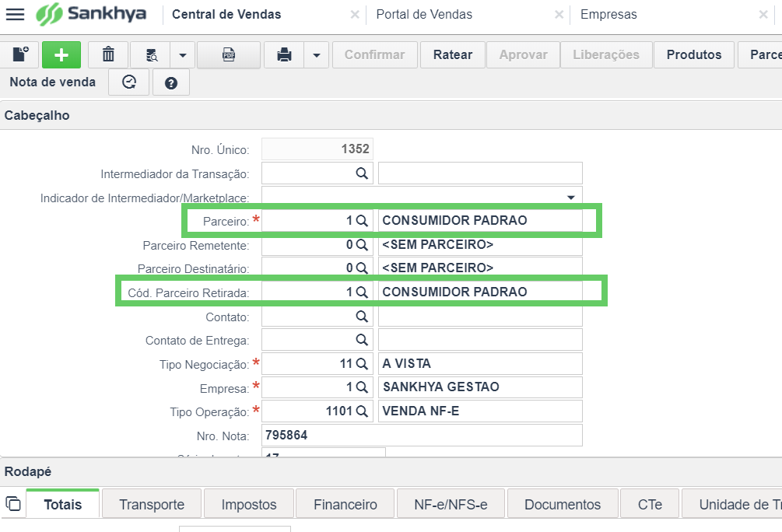Click the document search toolbar icon
This screenshot has height=532, width=782.
(x=151, y=54)
